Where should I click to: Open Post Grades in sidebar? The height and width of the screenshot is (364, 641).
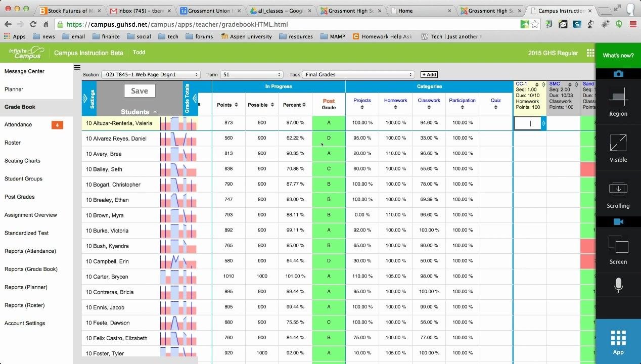coord(20,197)
